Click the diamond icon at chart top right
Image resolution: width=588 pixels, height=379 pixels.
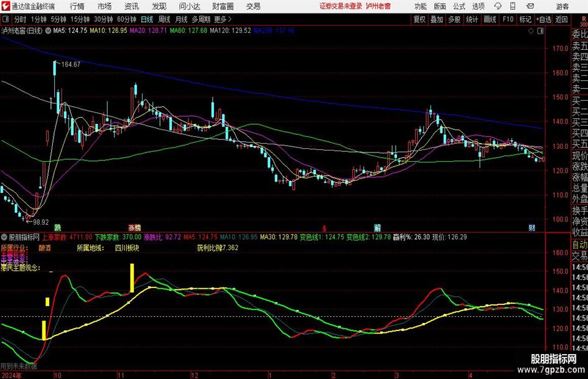pyautogui.click(x=531, y=31)
